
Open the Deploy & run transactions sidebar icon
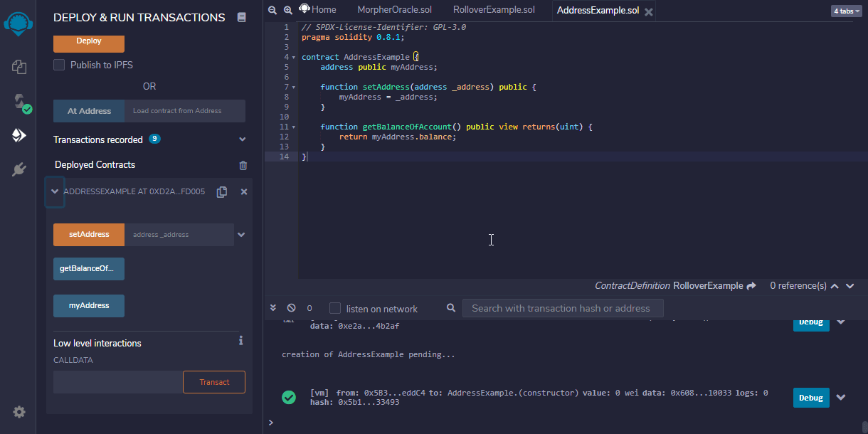(x=19, y=135)
